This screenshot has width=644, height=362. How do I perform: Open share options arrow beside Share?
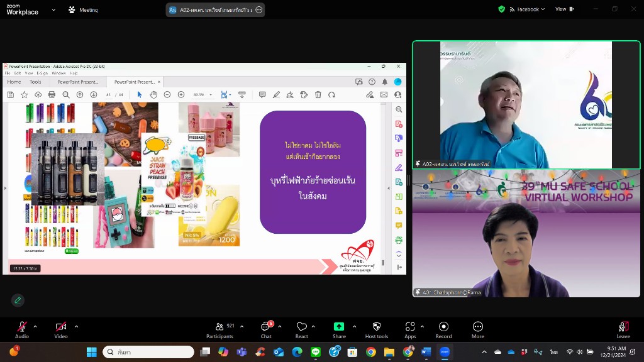(x=355, y=327)
